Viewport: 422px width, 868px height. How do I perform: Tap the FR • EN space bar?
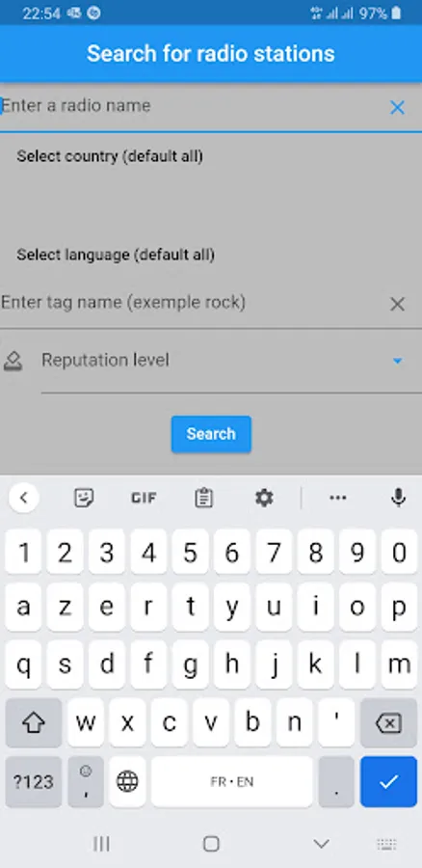point(232,781)
